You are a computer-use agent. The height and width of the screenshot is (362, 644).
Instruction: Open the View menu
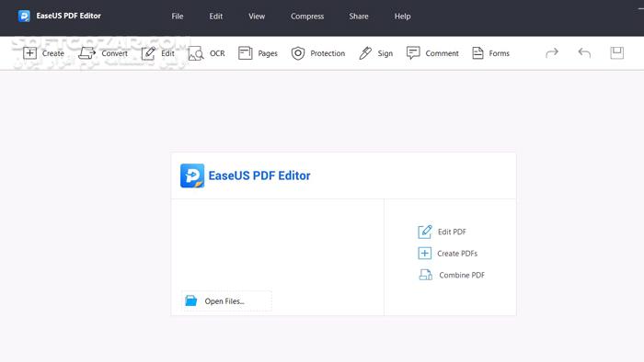click(257, 17)
